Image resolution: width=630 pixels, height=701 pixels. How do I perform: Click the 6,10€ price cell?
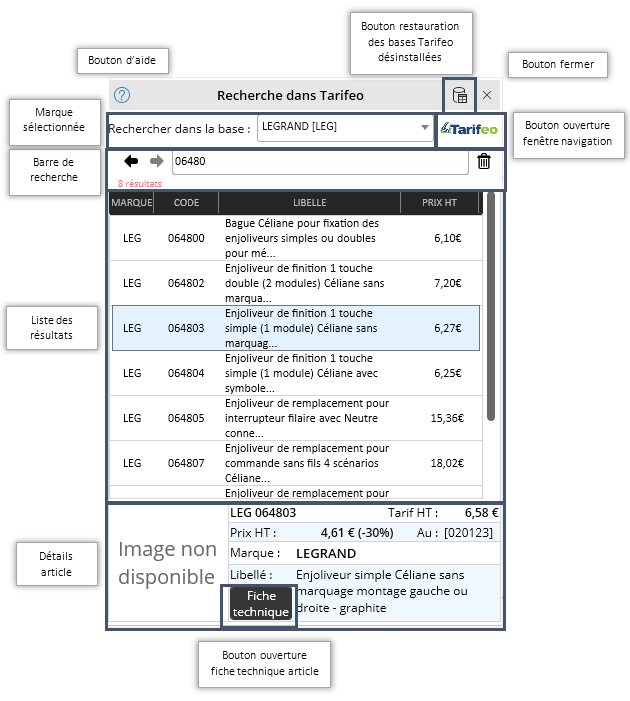[448, 238]
